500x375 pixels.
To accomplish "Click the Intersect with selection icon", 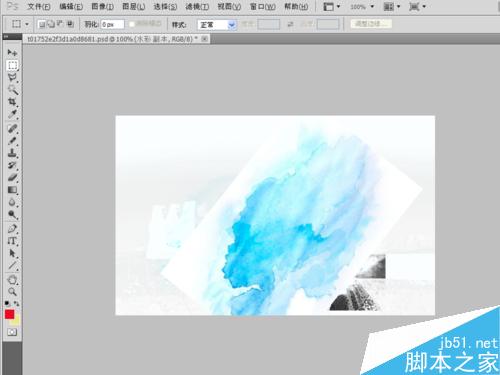I will pos(70,24).
